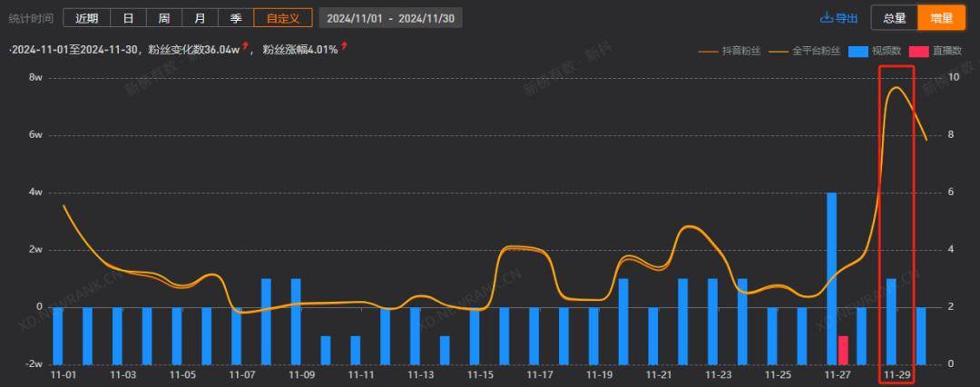Choose the 周 period tab
This screenshot has width=980, height=387.
click(x=163, y=18)
